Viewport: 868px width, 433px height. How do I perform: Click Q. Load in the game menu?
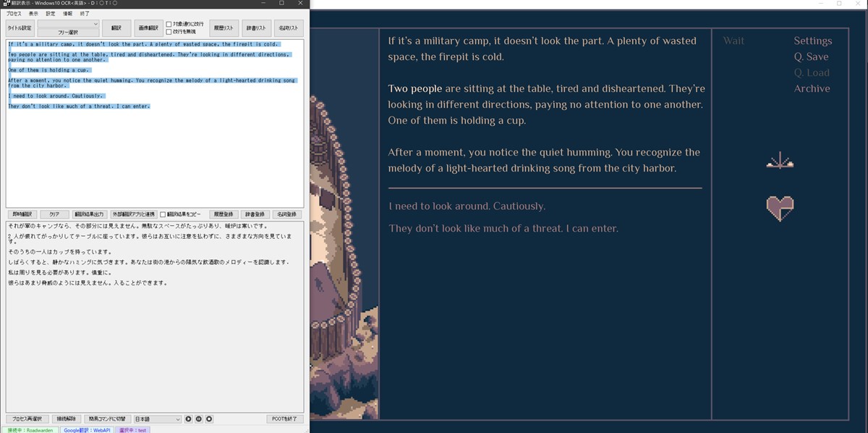812,73
